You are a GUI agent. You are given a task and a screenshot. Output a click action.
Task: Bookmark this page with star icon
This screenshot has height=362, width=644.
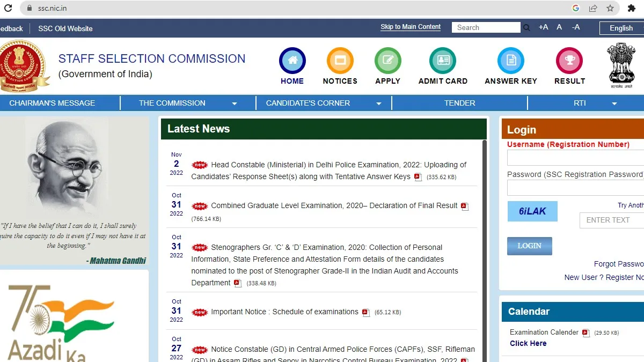click(610, 8)
